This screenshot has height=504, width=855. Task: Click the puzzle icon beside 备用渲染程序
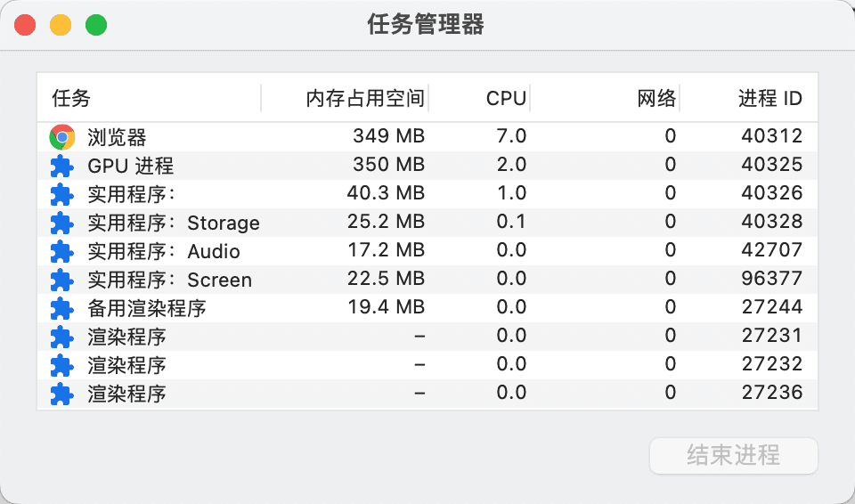62,308
